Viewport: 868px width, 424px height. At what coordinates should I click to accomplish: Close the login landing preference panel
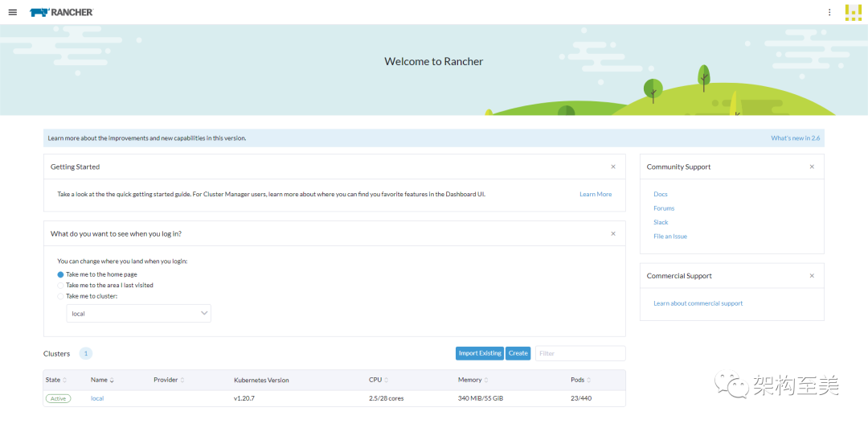[612, 233]
